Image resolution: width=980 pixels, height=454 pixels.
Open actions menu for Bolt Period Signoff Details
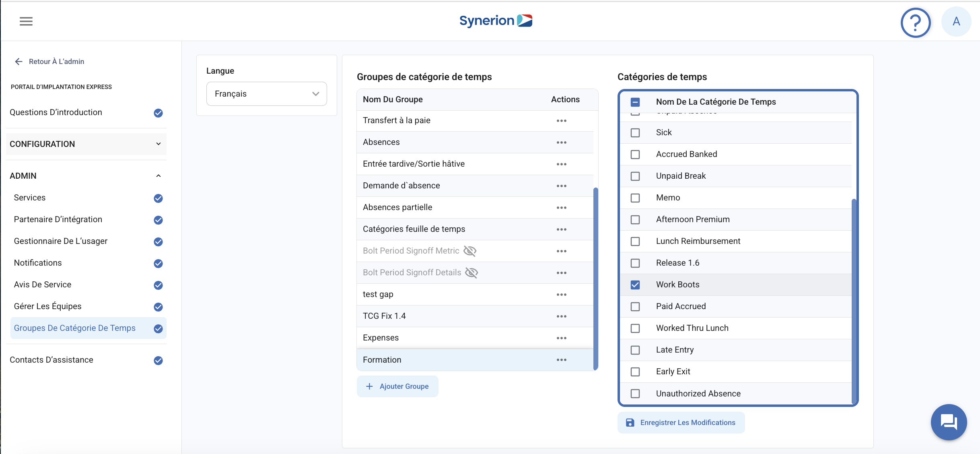pos(562,273)
